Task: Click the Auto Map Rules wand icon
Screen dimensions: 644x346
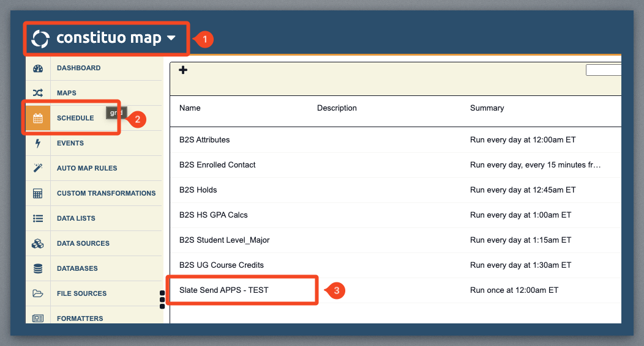Action: point(38,168)
